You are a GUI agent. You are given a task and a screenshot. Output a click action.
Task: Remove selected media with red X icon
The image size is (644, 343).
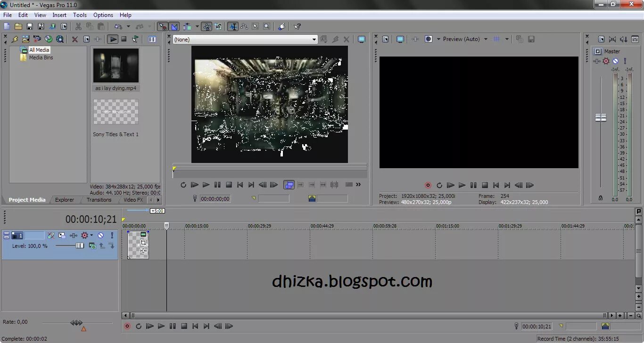pyautogui.click(x=75, y=39)
